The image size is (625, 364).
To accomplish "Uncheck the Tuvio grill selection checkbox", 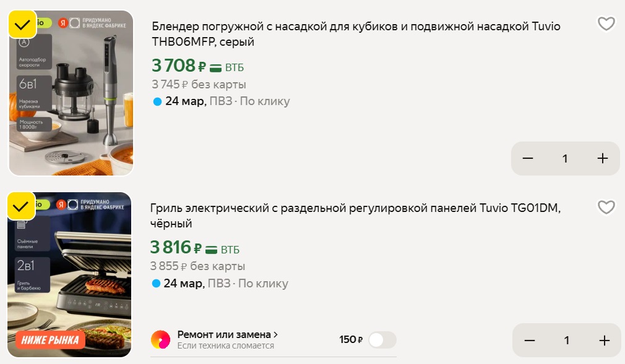I will (x=21, y=206).
